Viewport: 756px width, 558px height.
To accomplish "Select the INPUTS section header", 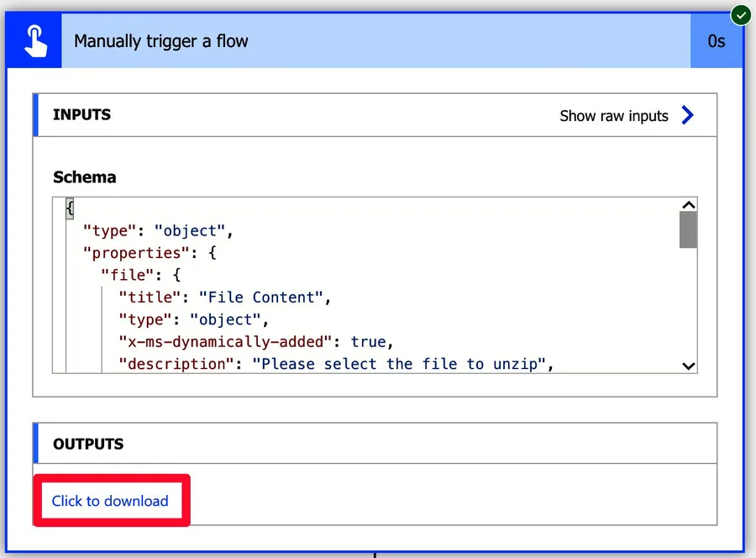I will [82, 115].
